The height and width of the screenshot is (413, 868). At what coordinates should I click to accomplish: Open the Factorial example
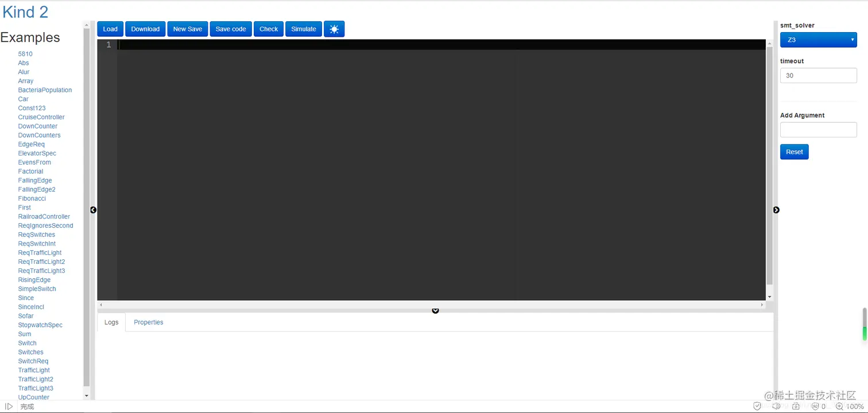coord(30,172)
